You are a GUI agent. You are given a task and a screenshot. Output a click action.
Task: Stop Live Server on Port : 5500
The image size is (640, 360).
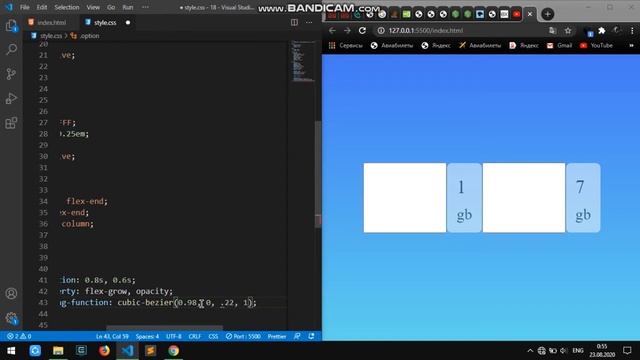tap(243, 336)
